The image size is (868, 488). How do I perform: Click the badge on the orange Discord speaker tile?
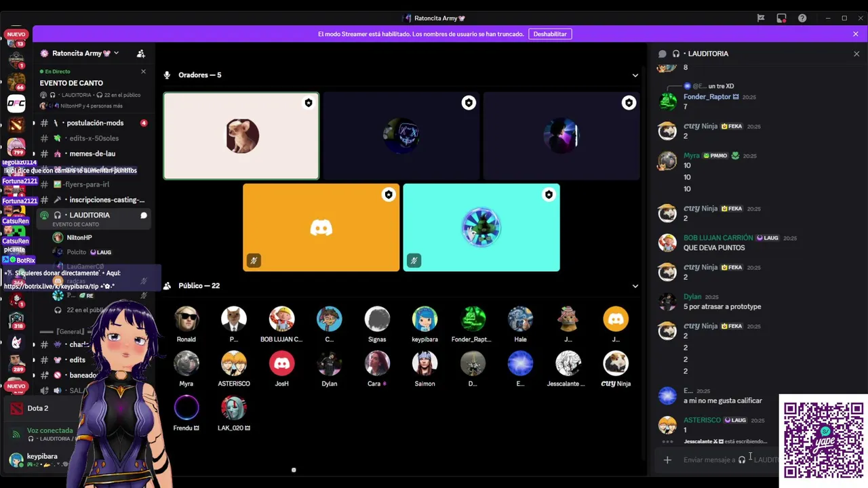(x=389, y=195)
